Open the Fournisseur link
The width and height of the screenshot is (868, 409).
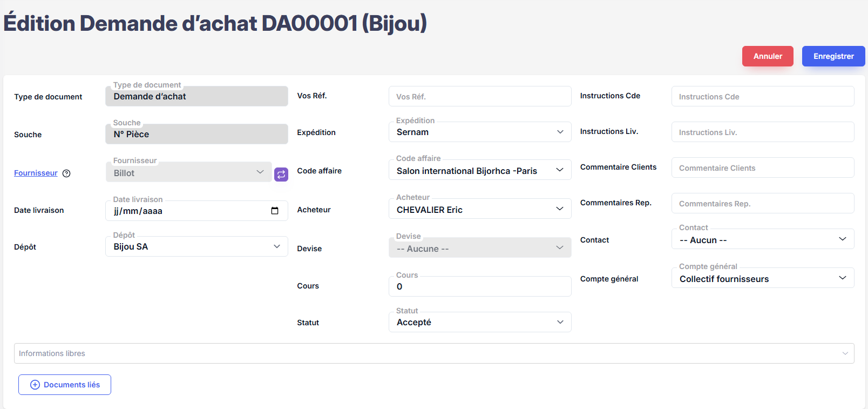(x=36, y=173)
